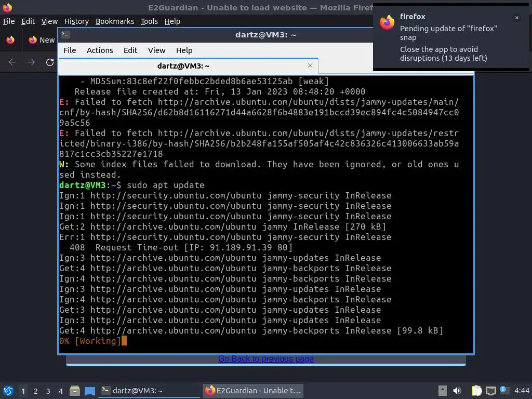Open the application launcher menu in the panel

point(8,391)
